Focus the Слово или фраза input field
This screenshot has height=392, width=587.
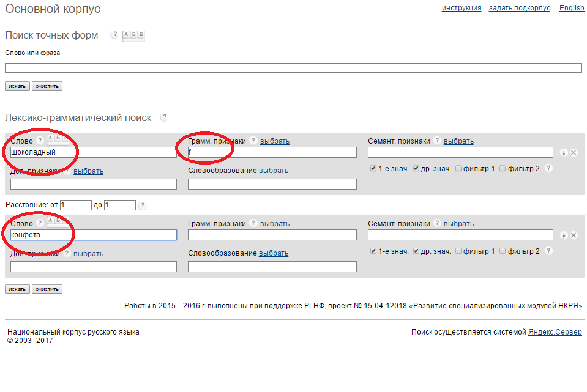[x=294, y=68]
